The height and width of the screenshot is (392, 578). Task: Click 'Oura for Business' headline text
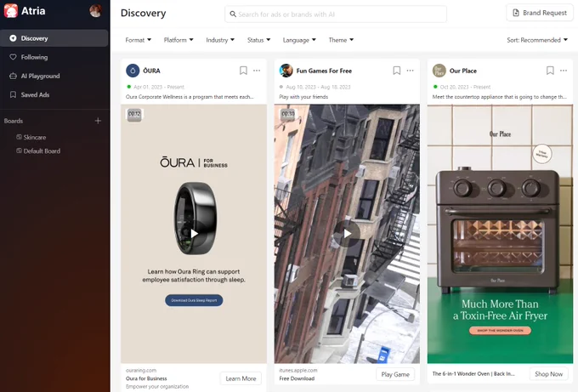coord(146,378)
